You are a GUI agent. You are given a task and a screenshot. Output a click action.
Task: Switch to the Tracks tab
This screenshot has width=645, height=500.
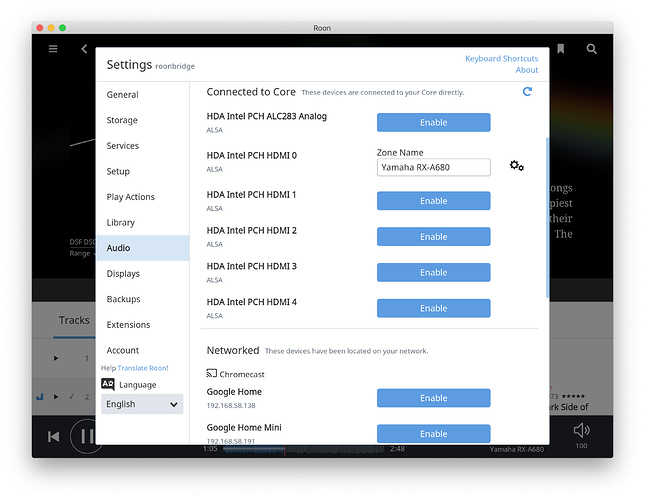[x=74, y=320]
